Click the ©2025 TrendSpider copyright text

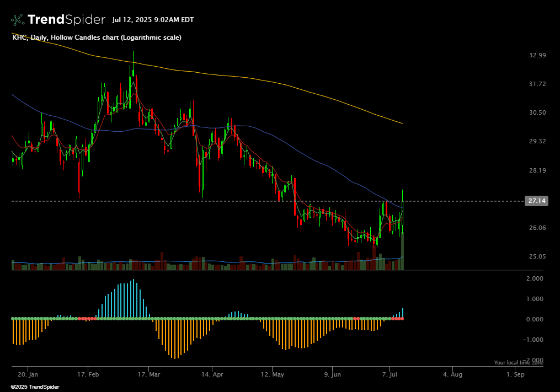pos(35,387)
